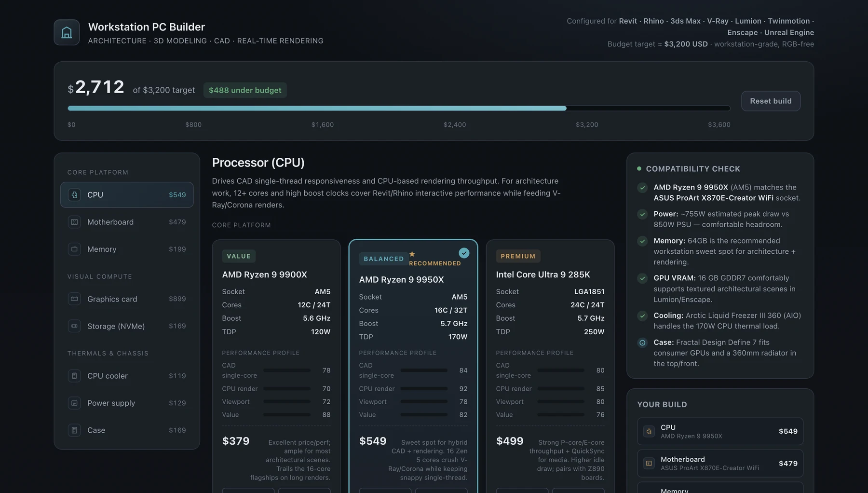This screenshot has height=493, width=868.
Task: Switch to the Graphics card category
Action: [x=127, y=299]
